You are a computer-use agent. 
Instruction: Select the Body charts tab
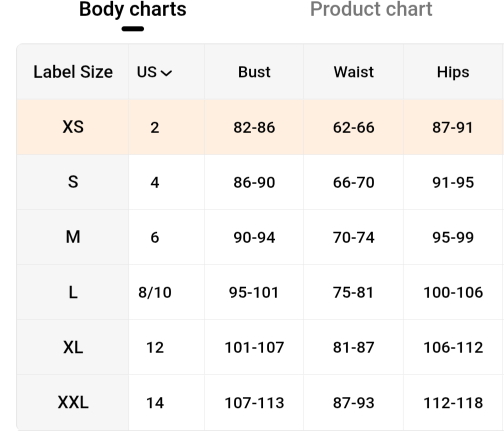132,9
